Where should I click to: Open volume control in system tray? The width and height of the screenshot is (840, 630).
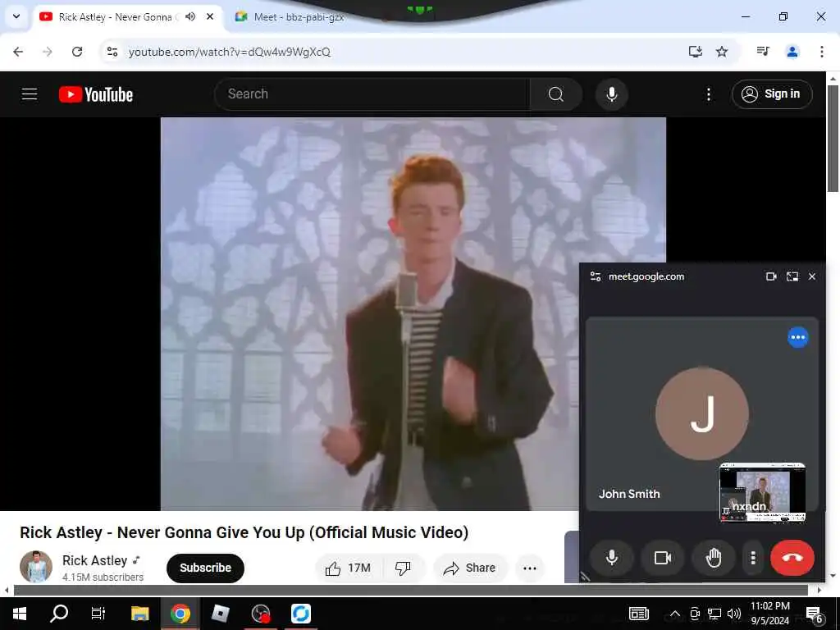pyautogui.click(x=734, y=614)
